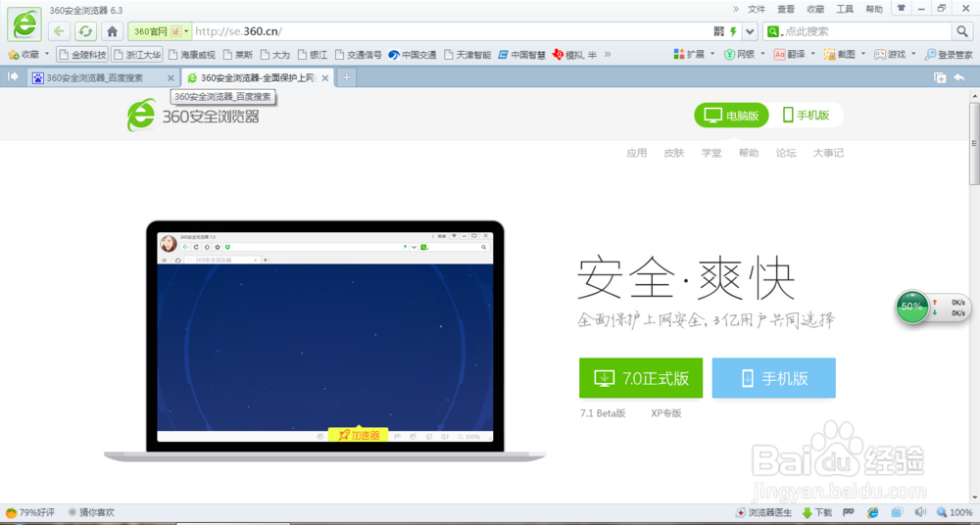Image resolution: width=980 pixels, height=525 pixels.
Task: Expand hidden menu items chevron beside 文件
Action: click(x=736, y=9)
